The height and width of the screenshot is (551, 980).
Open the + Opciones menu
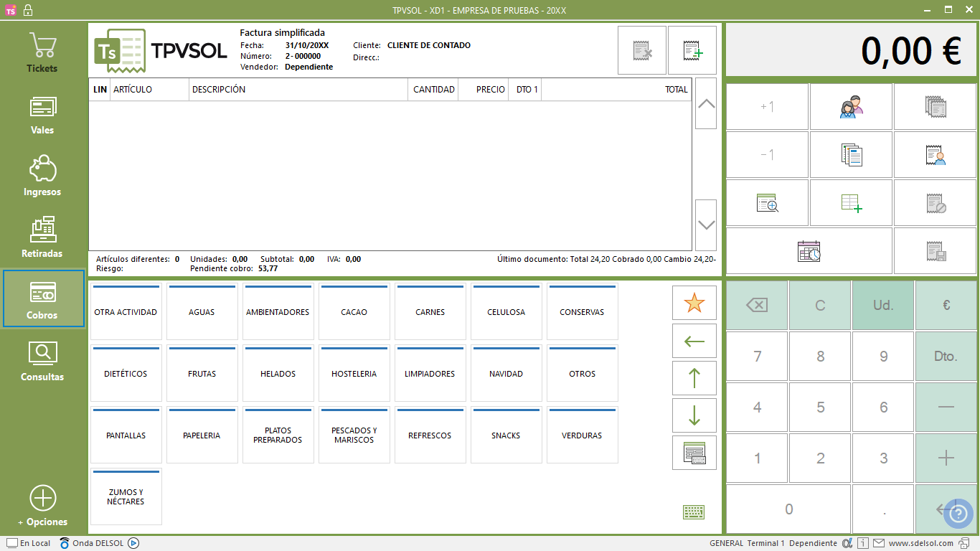click(42, 507)
